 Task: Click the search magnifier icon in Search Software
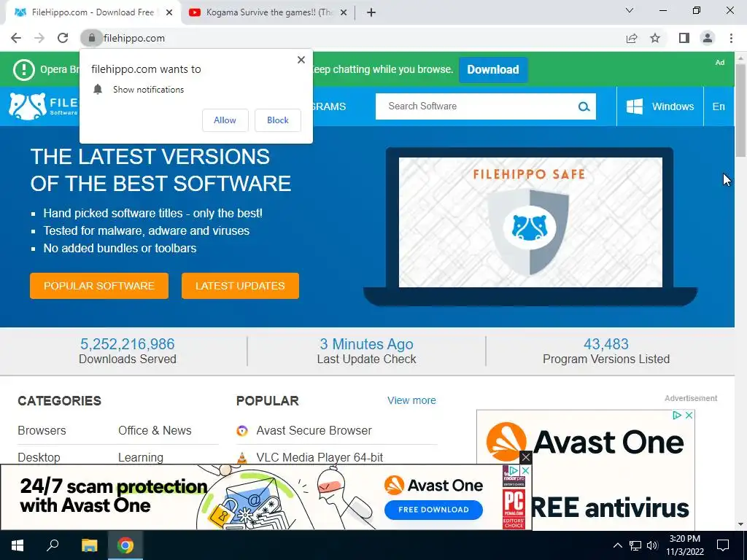[584, 106]
